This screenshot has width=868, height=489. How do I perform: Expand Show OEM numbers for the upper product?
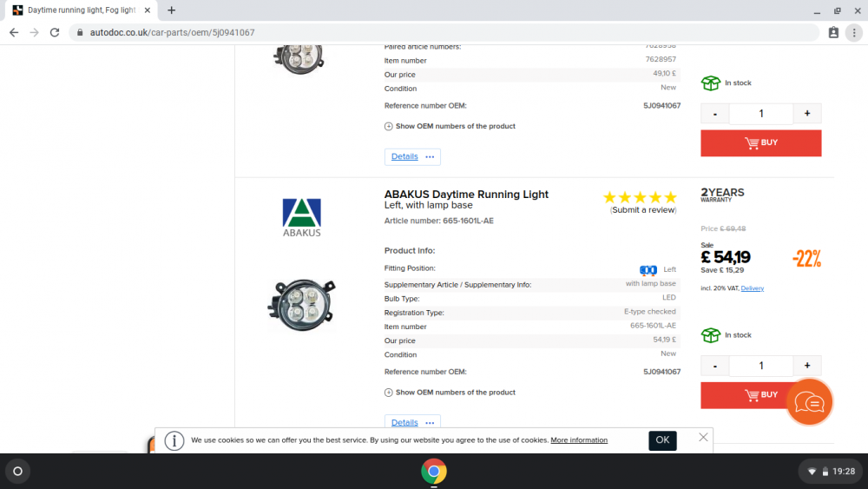click(x=450, y=126)
